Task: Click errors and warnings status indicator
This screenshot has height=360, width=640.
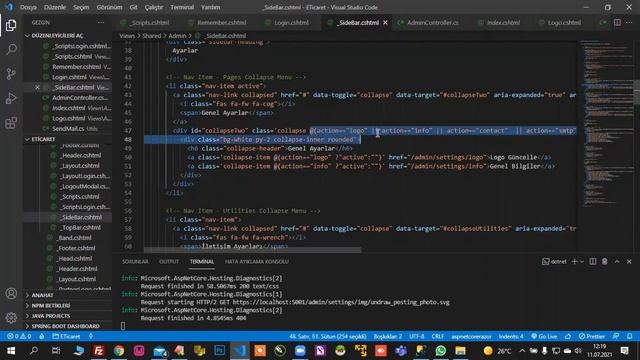Action: coord(19,336)
